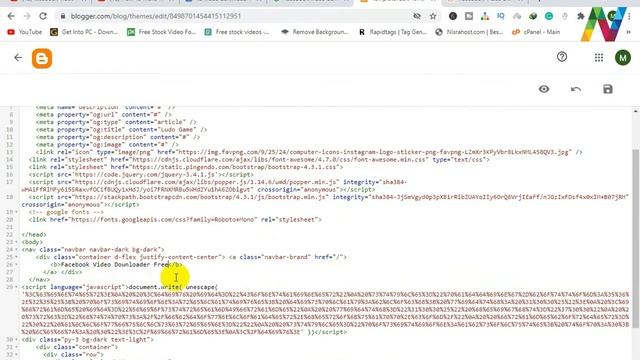
Task: Open the IQ browser extension
Action: click(500, 16)
